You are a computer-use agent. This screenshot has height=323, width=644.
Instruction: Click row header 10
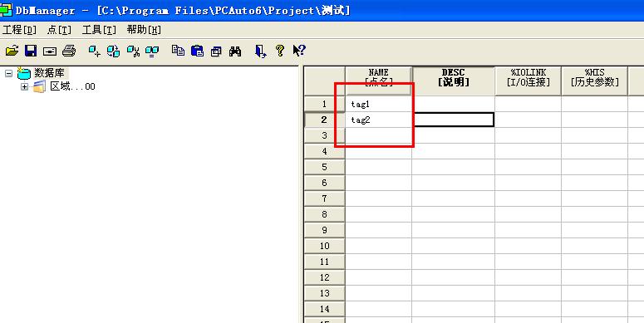[324, 246]
